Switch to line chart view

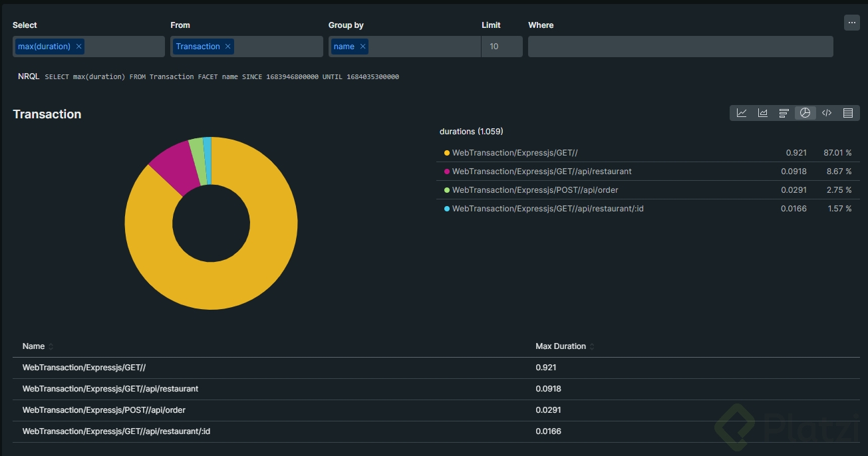(742, 113)
